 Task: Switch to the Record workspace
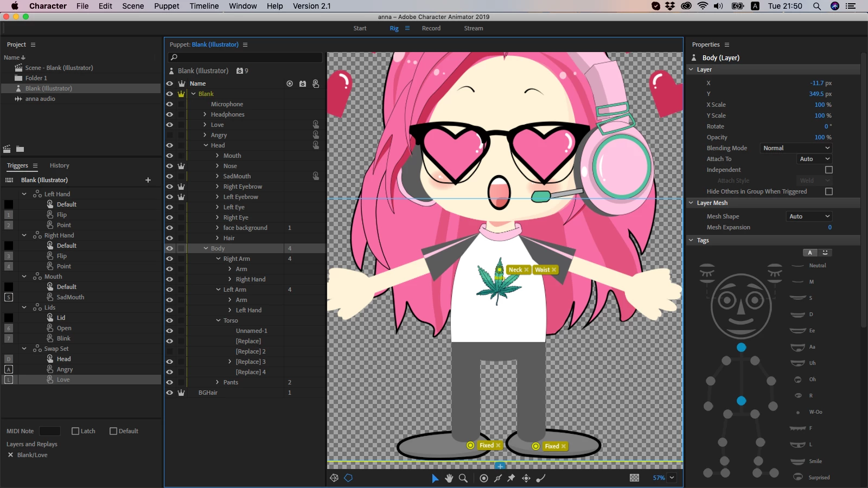[431, 28]
